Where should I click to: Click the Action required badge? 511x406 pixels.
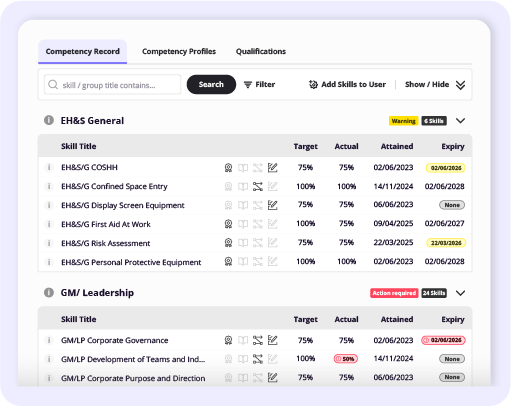[394, 293]
